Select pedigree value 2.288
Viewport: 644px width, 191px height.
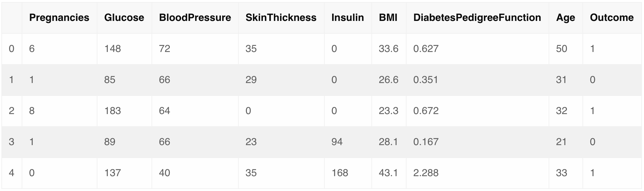coord(426,173)
